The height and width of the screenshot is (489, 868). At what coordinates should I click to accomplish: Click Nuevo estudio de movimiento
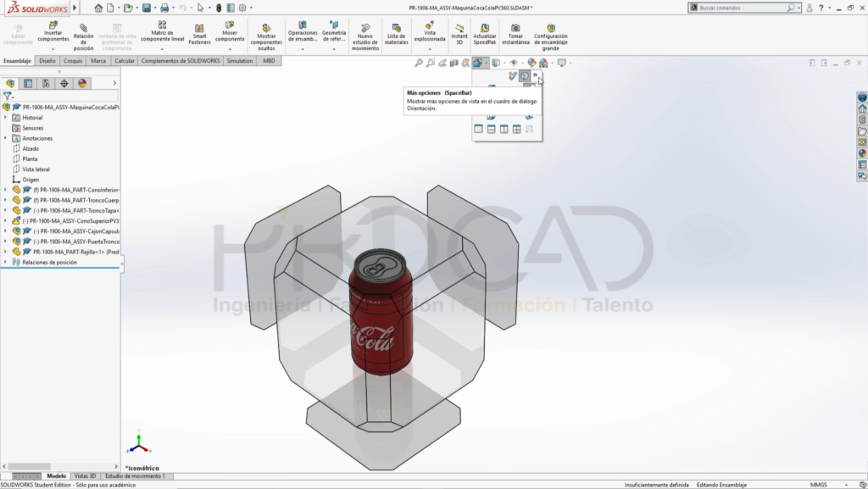click(x=365, y=37)
